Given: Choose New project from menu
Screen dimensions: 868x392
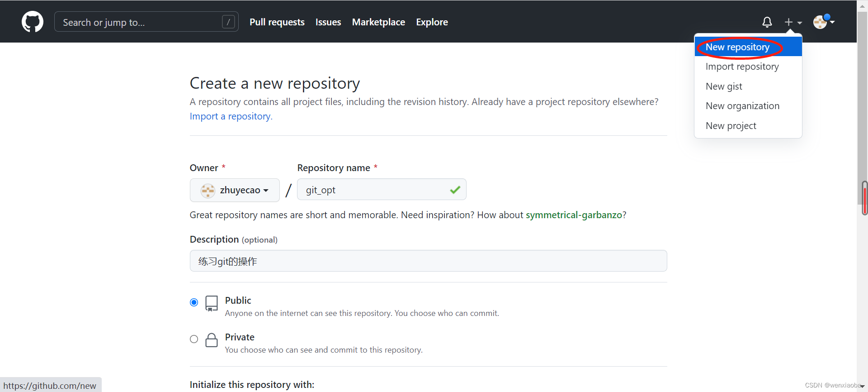Looking at the screenshot, I should [748, 126].
